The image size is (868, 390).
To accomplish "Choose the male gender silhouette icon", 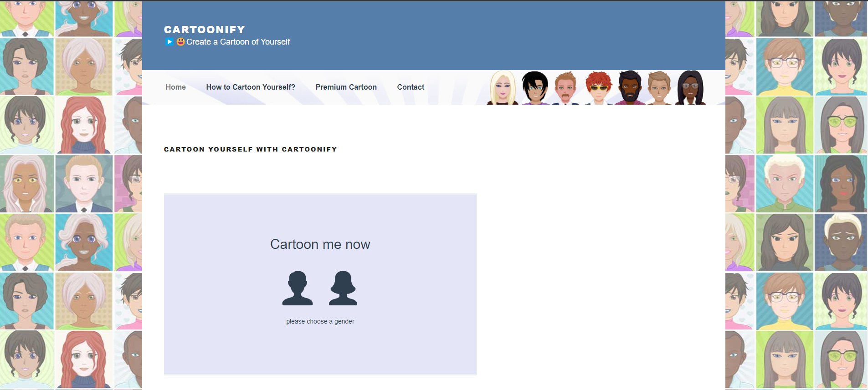I will 298,288.
